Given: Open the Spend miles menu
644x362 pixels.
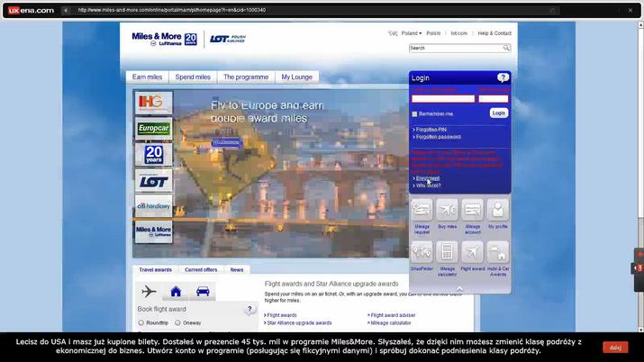Looking at the screenshot, I should point(193,77).
